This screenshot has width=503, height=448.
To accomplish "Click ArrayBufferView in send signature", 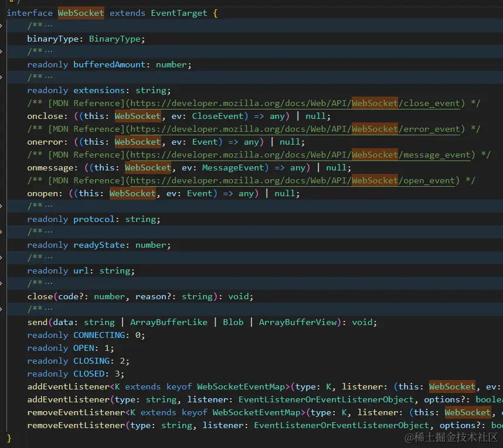I will [298, 322].
